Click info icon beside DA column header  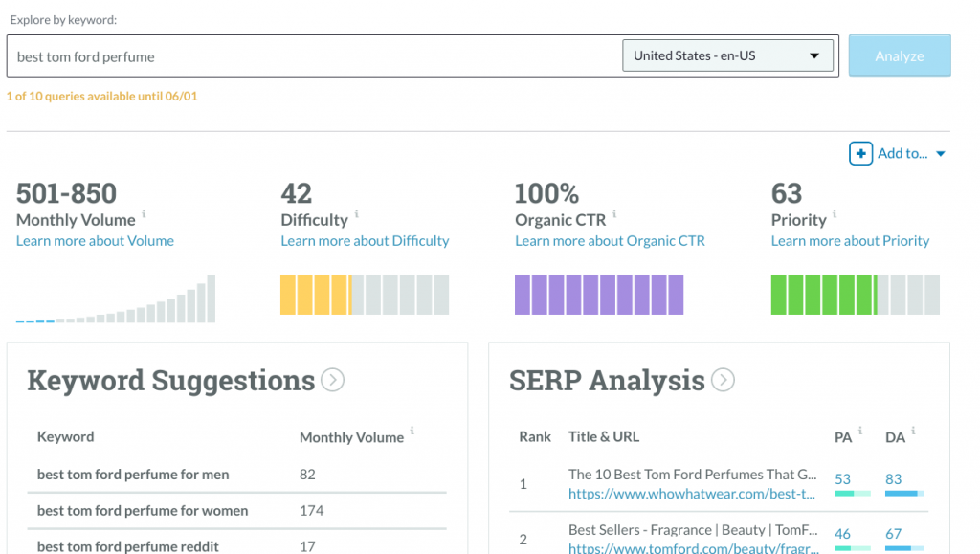click(913, 431)
